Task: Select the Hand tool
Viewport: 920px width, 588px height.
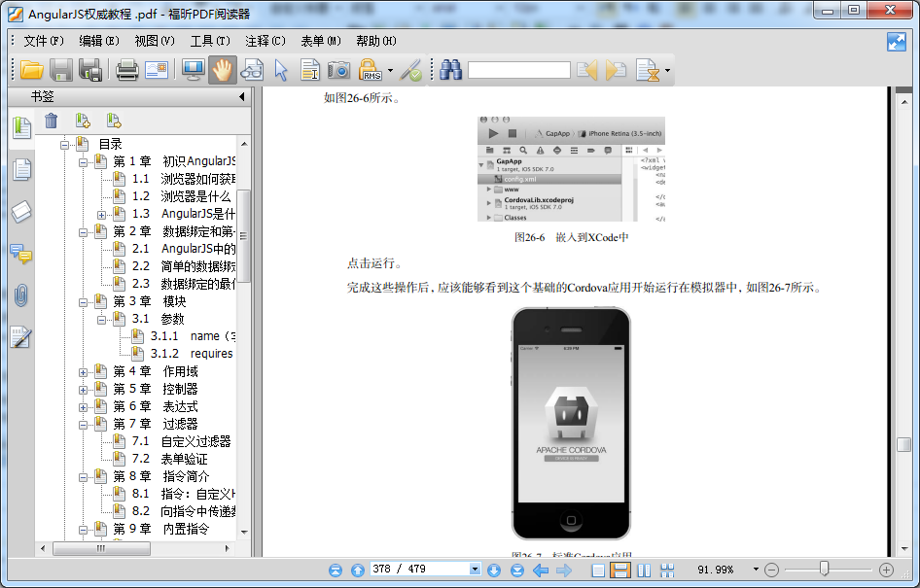Action: click(x=223, y=70)
